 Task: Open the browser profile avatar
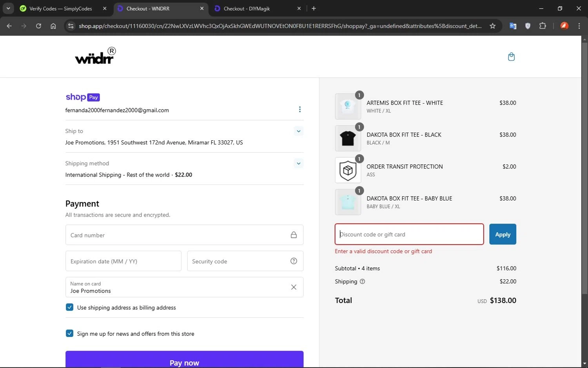[x=564, y=26]
